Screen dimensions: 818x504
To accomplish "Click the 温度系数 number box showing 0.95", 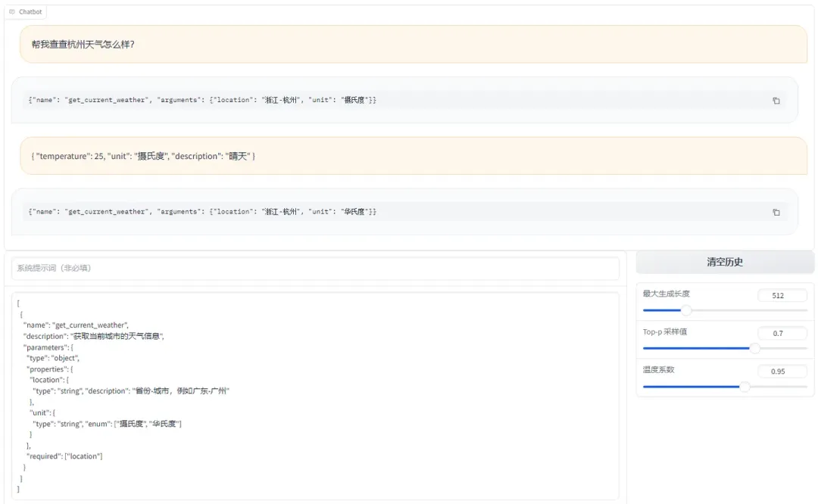I will pos(782,371).
